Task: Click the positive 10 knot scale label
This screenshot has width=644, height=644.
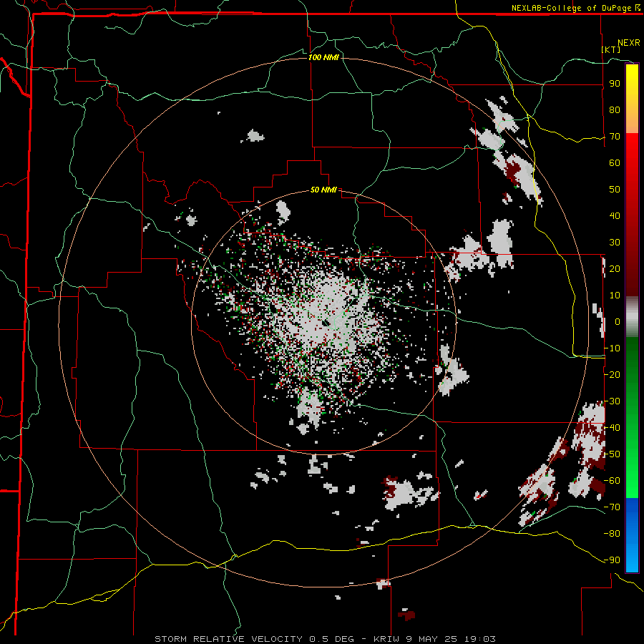Action: click(615, 296)
